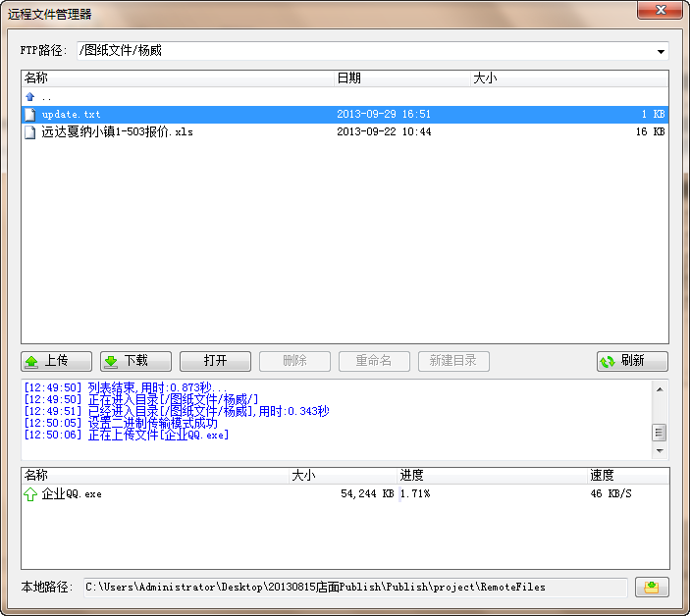690x616 pixels.
Task: Sort remote files by 日期 column header
Action: (402, 78)
